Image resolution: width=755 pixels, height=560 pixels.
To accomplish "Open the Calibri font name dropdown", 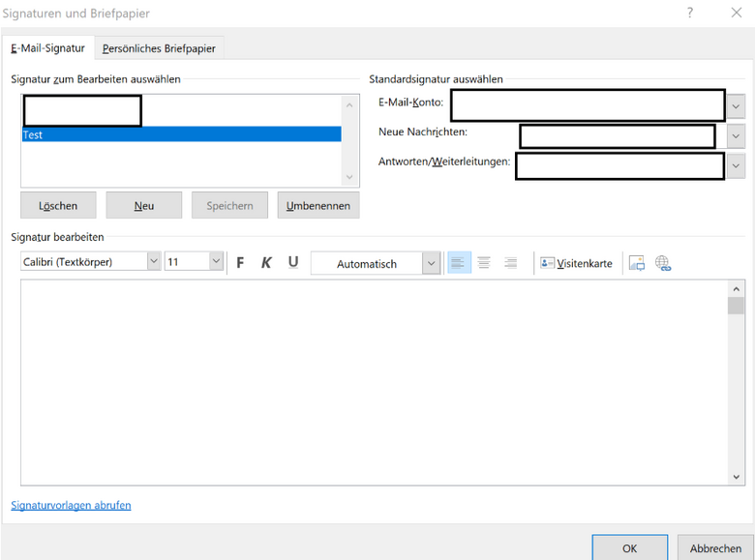I will click(154, 261).
